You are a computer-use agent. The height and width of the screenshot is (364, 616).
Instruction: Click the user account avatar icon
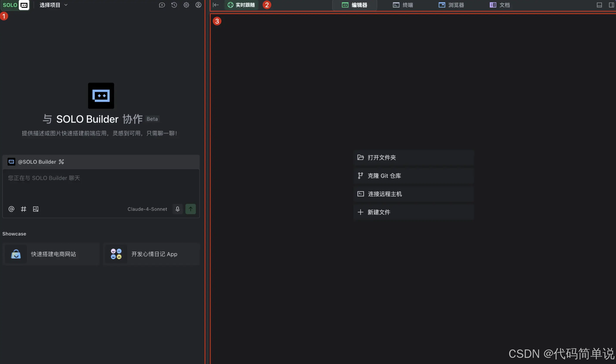[198, 5]
